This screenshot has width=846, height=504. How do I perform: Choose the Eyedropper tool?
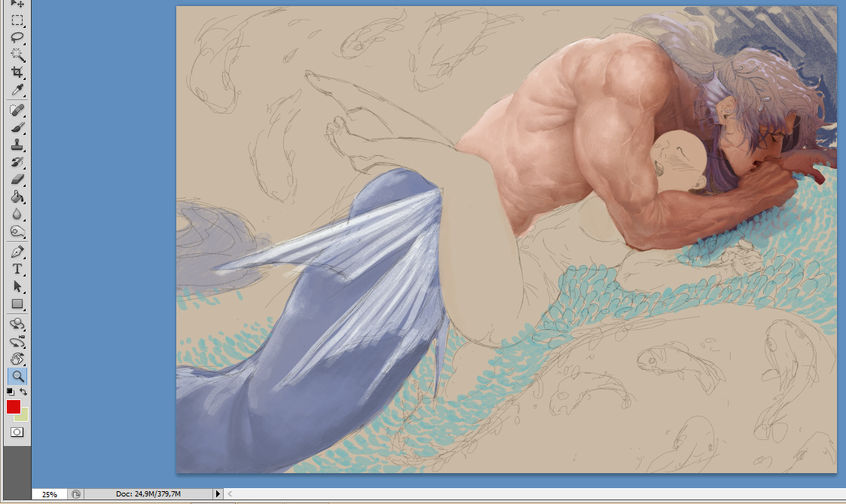[17, 90]
